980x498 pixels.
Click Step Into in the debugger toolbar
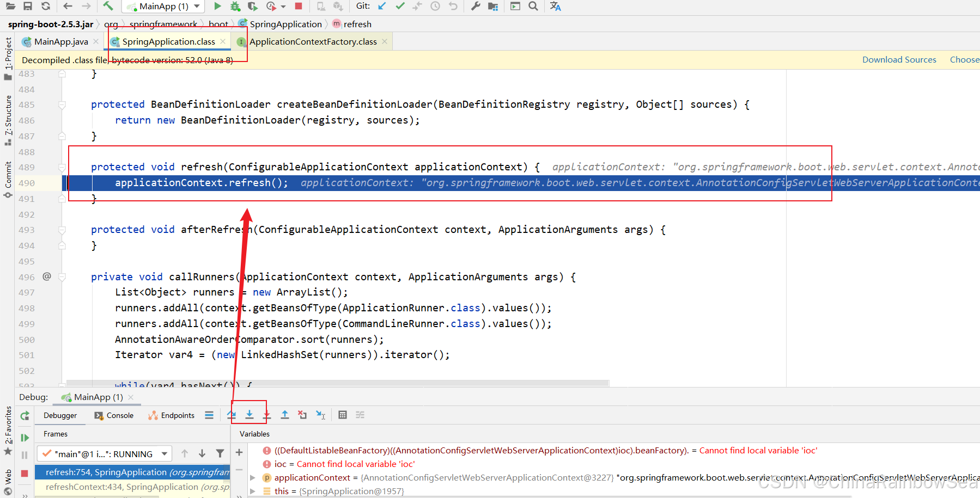249,415
